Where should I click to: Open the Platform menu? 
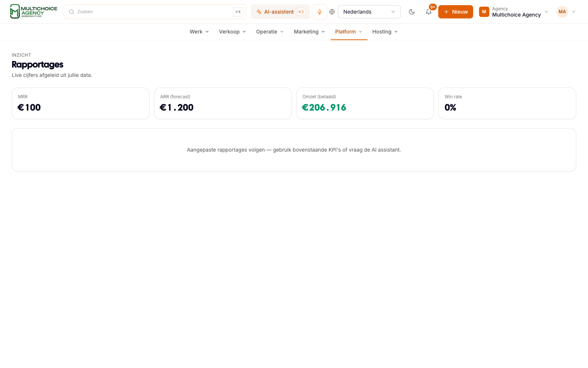click(x=349, y=32)
